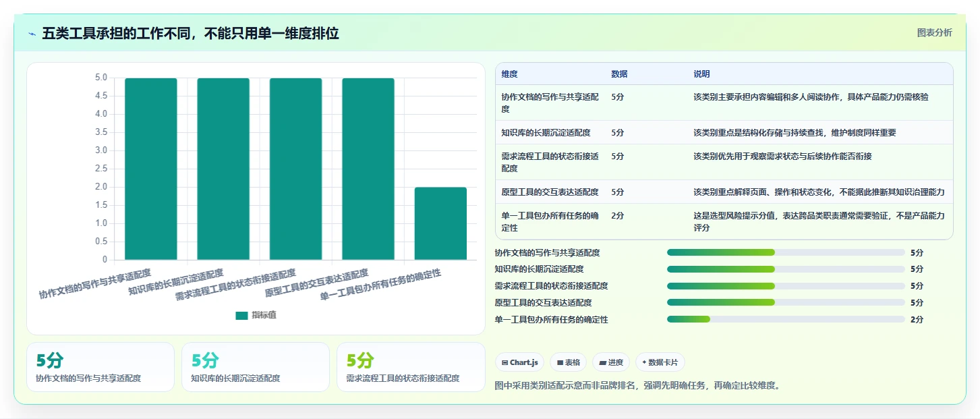The width and height of the screenshot is (980, 419).
Task: Click the bar for 知识库的长期沉淀适配度
Action: (223, 169)
